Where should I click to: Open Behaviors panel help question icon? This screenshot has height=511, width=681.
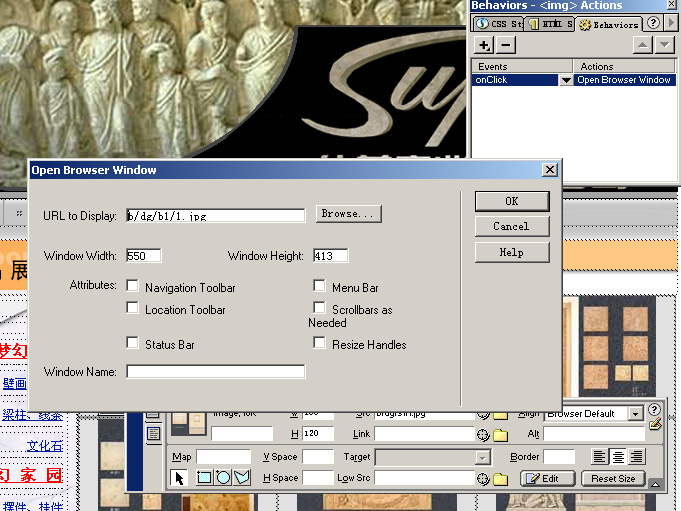coord(653,23)
